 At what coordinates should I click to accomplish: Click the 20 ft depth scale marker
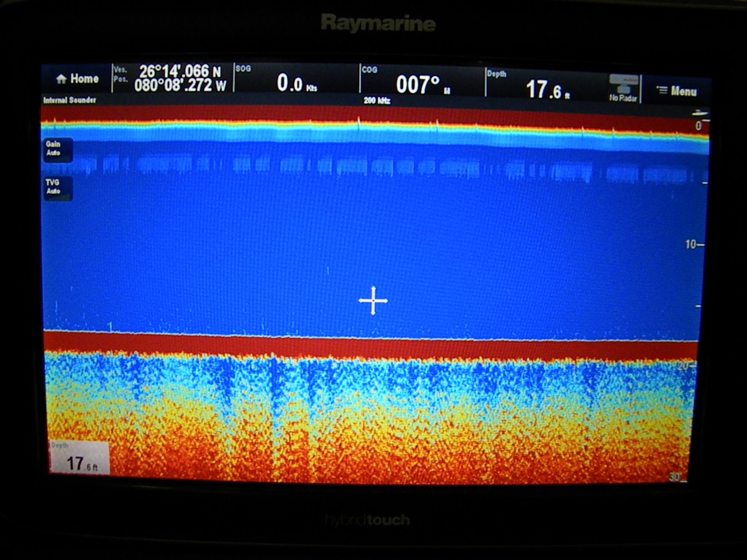click(x=683, y=366)
